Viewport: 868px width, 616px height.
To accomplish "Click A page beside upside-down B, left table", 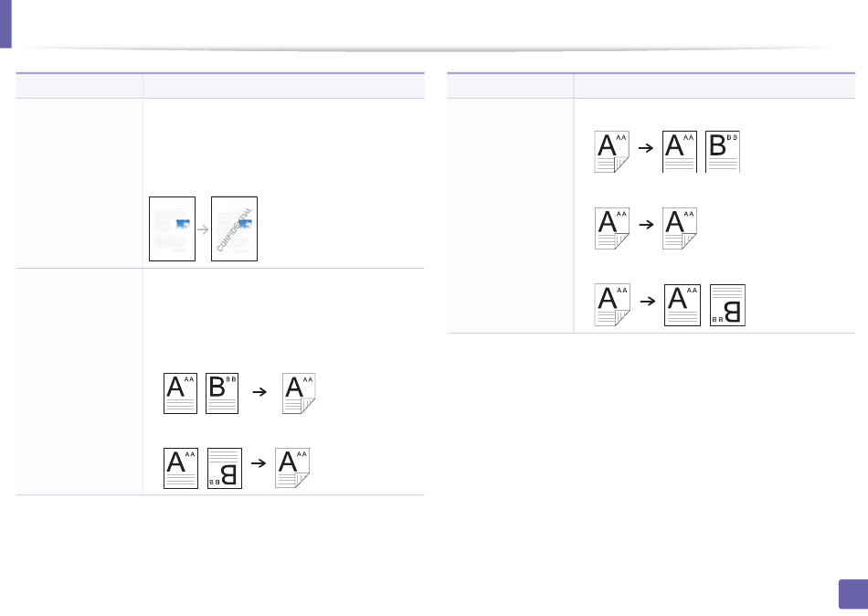I will coord(181,469).
